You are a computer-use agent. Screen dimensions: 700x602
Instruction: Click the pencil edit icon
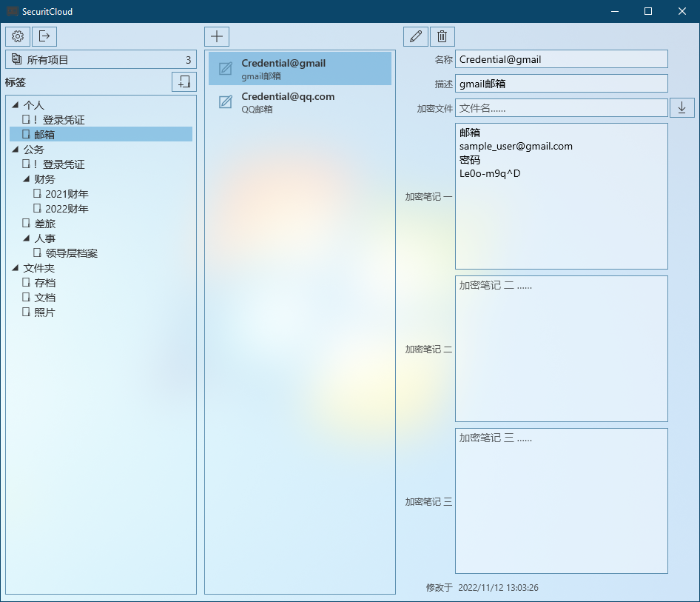point(416,36)
